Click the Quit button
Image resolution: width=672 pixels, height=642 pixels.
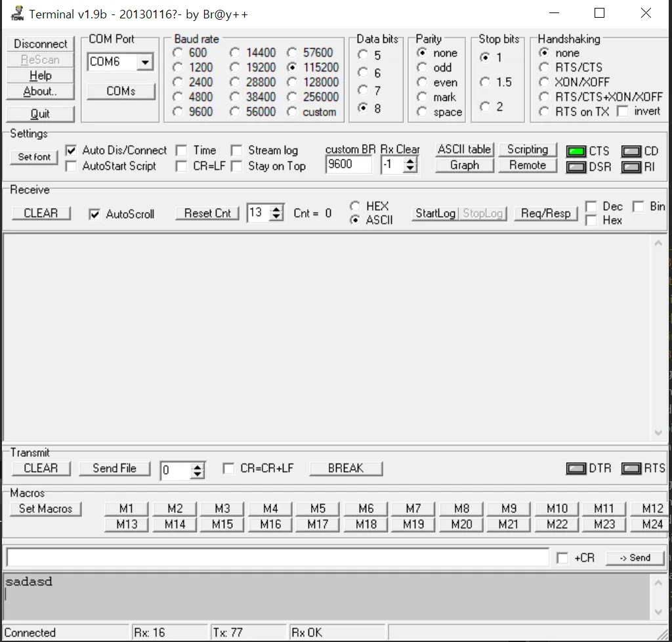tap(40, 114)
